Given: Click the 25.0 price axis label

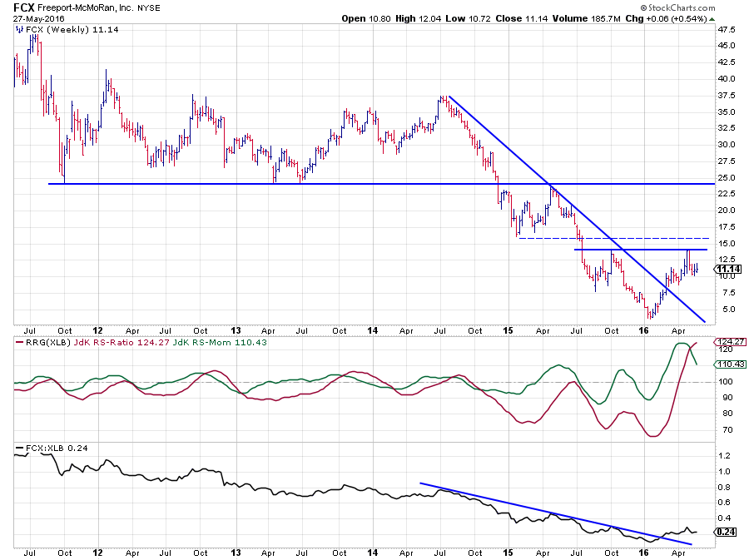Looking at the screenshot, I should 727,177.
